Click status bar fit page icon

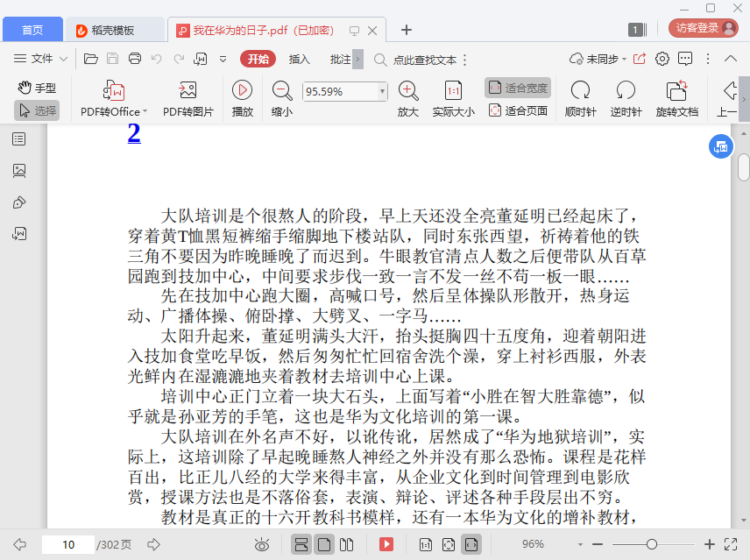(x=449, y=544)
